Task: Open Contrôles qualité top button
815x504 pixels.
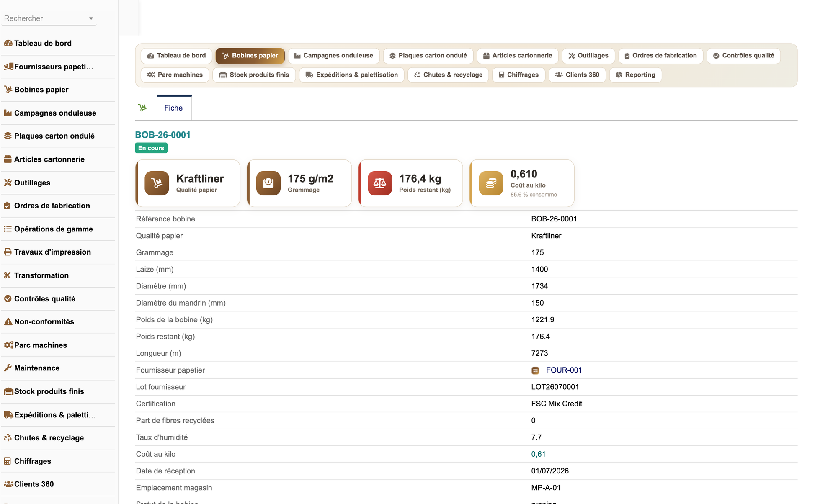Action: pyautogui.click(x=743, y=56)
